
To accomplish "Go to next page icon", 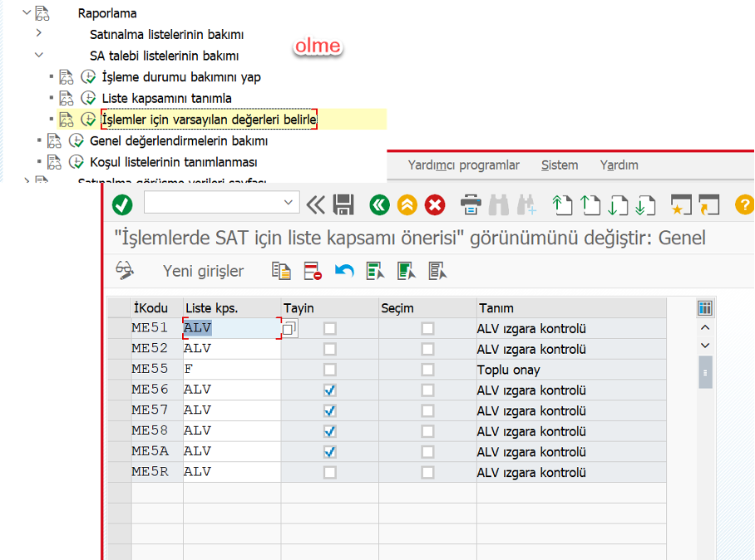I will coord(618,205).
